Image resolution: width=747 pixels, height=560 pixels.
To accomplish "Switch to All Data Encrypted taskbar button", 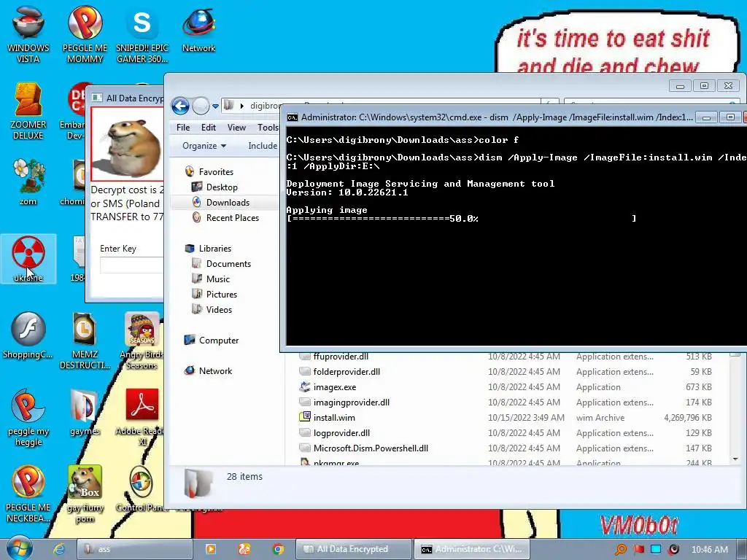I will pyautogui.click(x=354, y=549).
